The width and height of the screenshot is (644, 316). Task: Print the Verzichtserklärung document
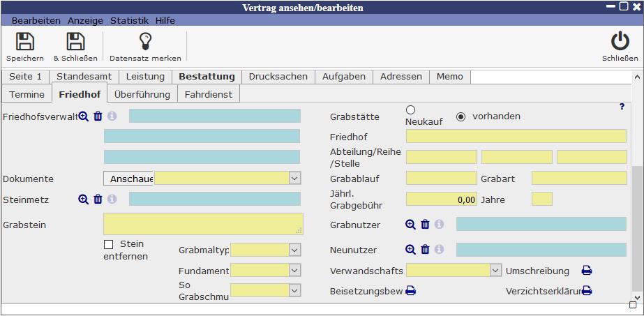(x=587, y=291)
